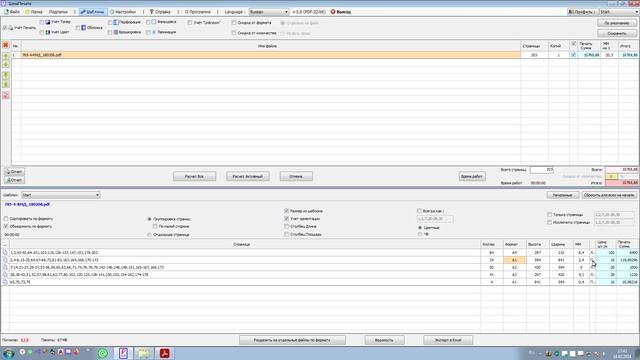This screenshot has height=360, width=640.
Task: Click the Расчет Все button
Action: click(x=194, y=176)
